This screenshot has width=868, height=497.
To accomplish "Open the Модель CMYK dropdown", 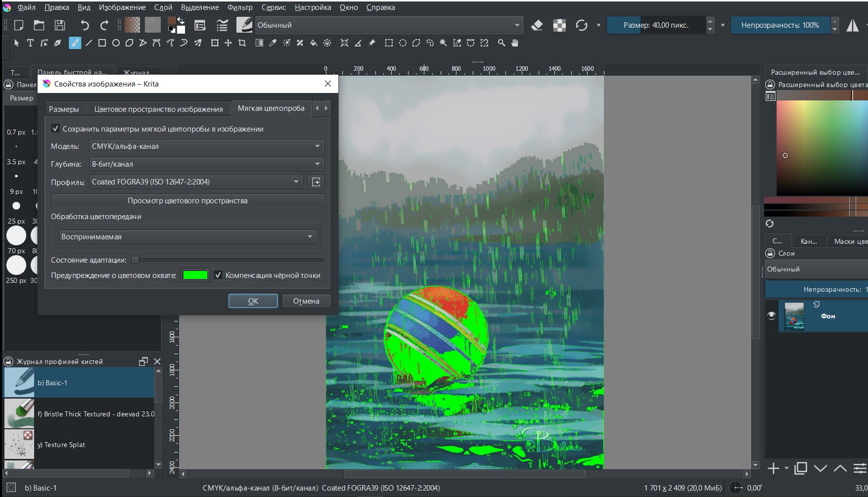I will (206, 146).
